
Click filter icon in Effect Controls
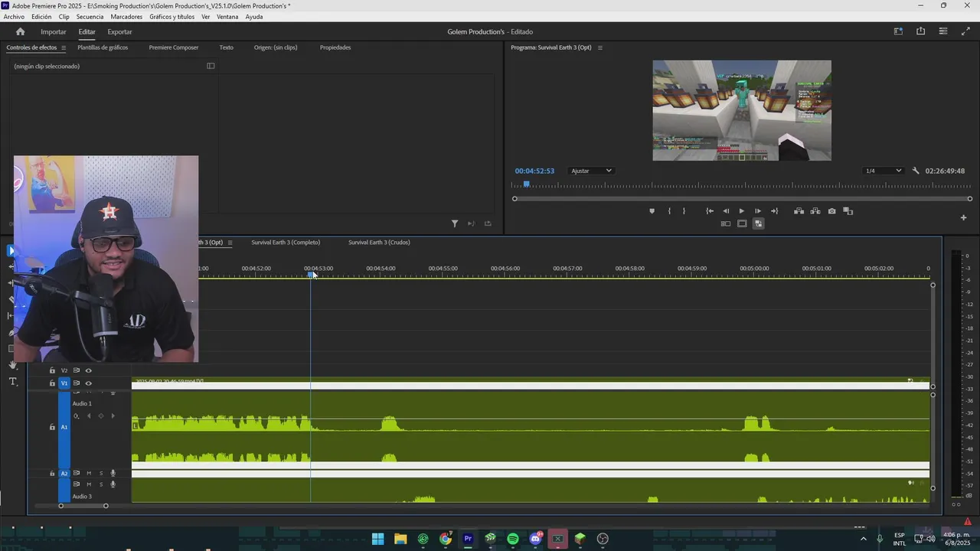(x=454, y=223)
